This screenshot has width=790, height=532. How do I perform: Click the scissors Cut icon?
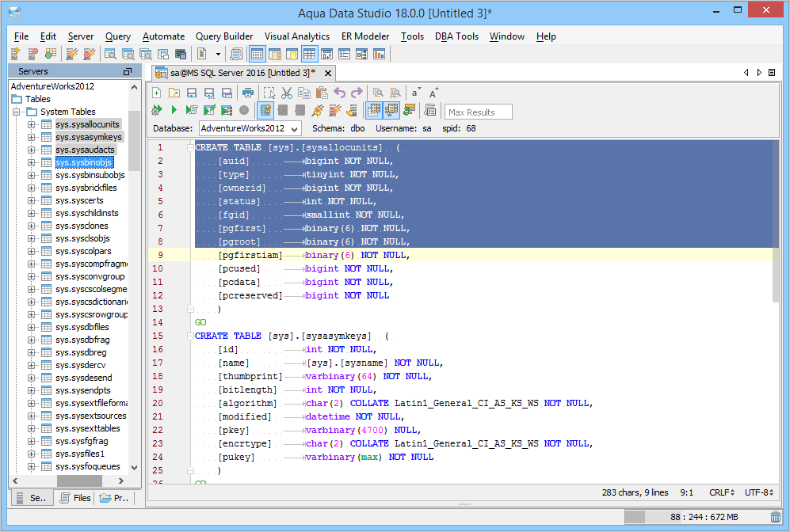click(287, 93)
